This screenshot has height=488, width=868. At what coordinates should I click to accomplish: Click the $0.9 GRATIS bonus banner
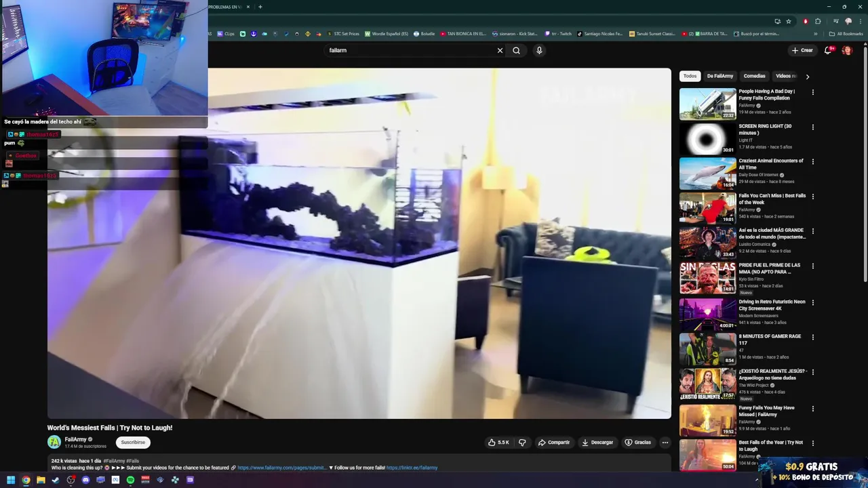812,472
